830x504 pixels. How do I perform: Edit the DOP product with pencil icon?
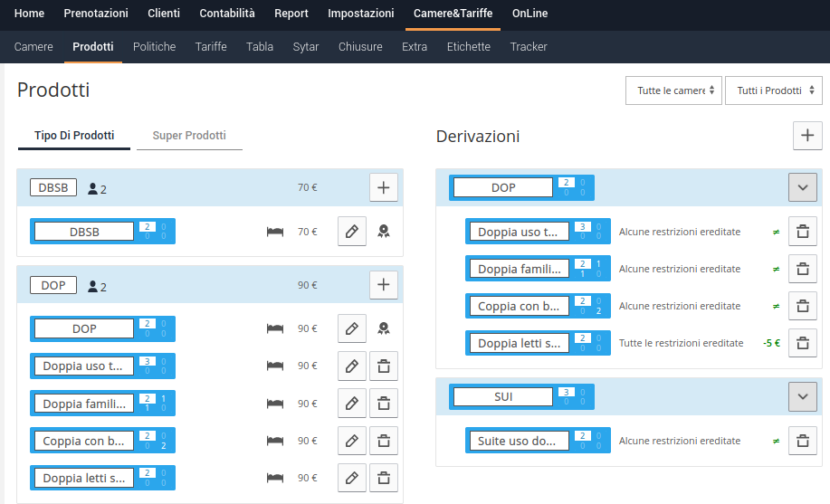point(351,328)
